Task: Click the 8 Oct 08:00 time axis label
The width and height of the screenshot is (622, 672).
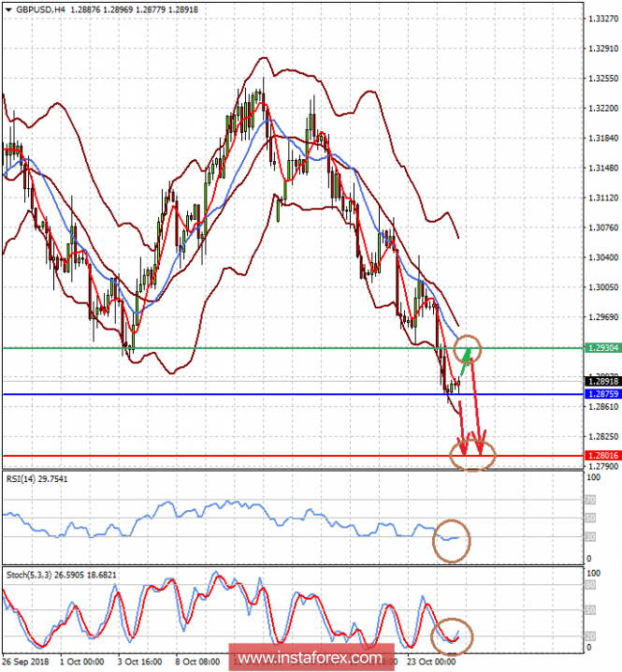Action: [197, 662]
